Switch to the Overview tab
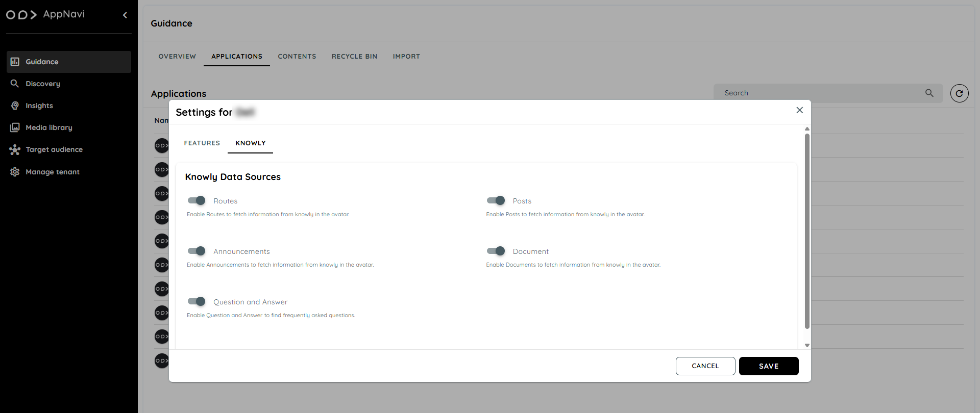 [x=177, y=57]
